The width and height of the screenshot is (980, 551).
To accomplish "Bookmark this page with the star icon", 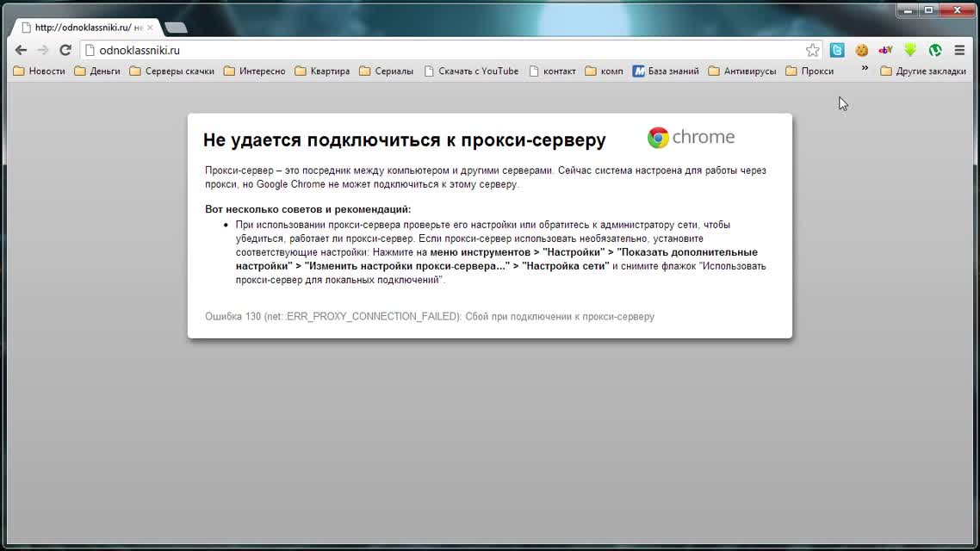I will pyautogui.click(x=812, y=50).
